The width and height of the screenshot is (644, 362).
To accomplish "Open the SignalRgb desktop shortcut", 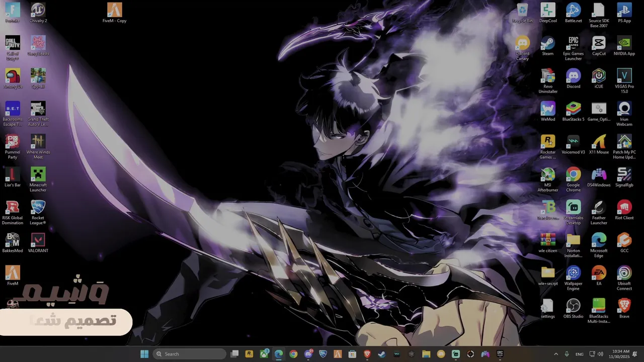I will tap(624, 177).
